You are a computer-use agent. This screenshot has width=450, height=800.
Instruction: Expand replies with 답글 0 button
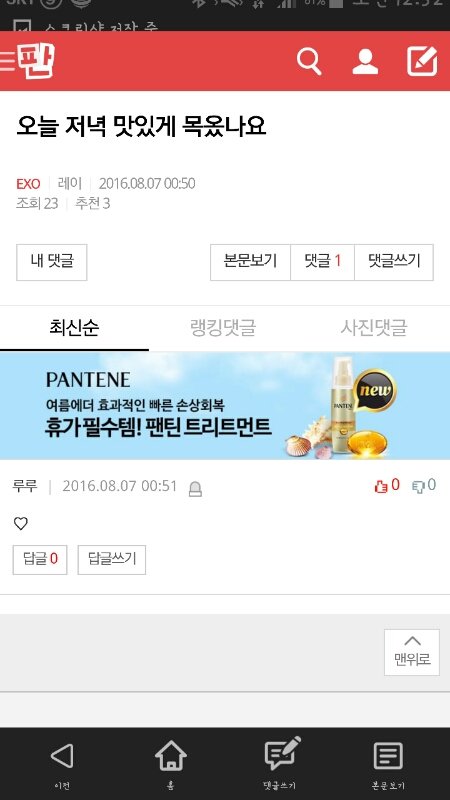tap(40, 559)
